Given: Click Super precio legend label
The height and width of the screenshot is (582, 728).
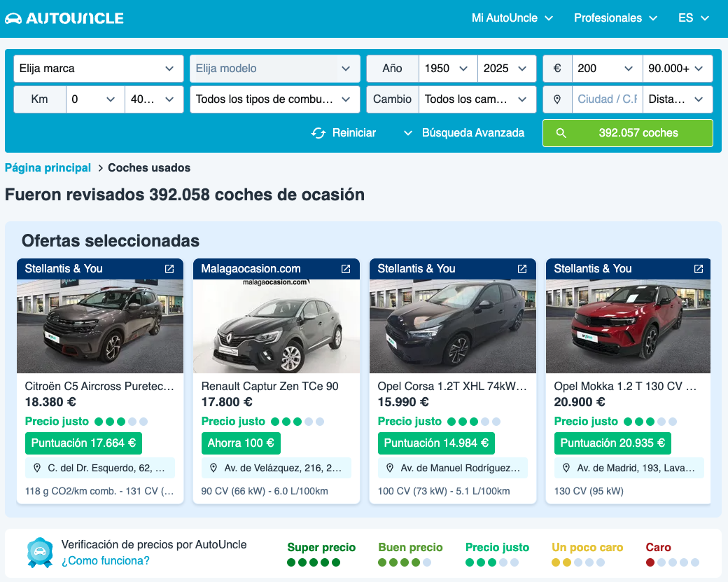Looking at the screenshot, I should pyautogui.click(x=321, y=548).
